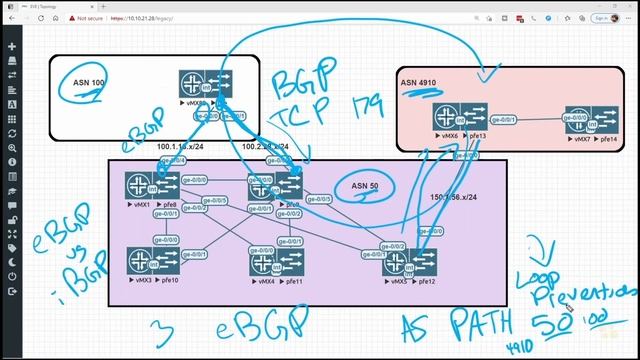Image resolution: width=640 pixels, height=360 pixels.
Task: Click the ASN 50 text label
Action: (365, 186)
